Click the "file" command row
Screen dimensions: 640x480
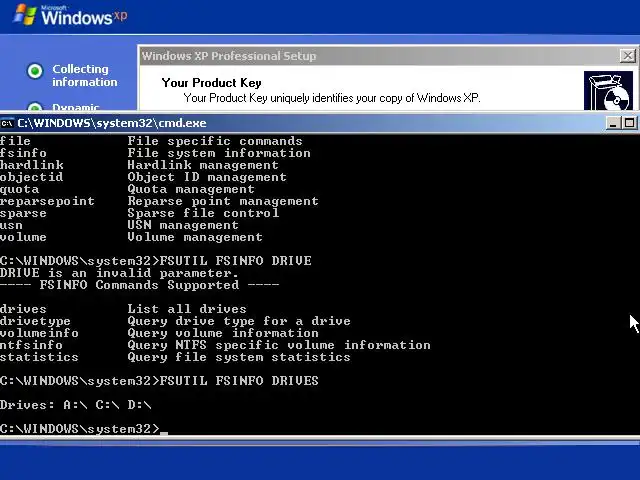(151, 141)
